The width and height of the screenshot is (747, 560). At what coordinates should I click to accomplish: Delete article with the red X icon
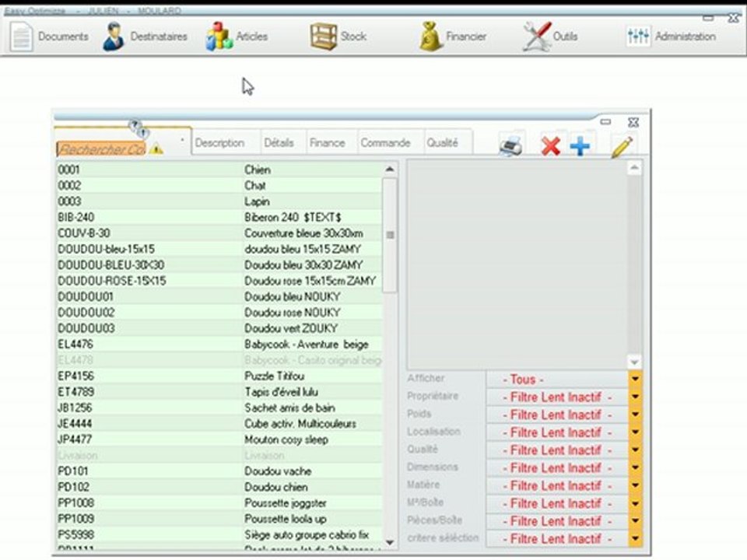pos(551,145)
